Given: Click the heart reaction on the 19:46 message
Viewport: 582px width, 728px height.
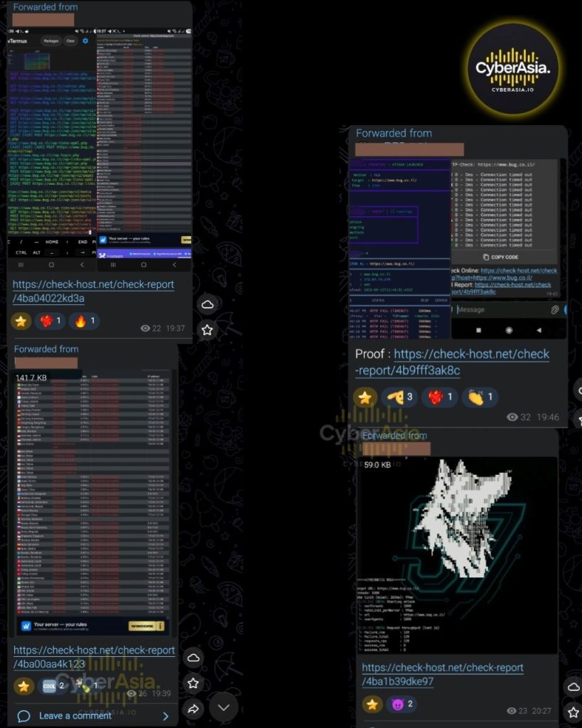Looking at the screenshot, I should click(439, 397).
